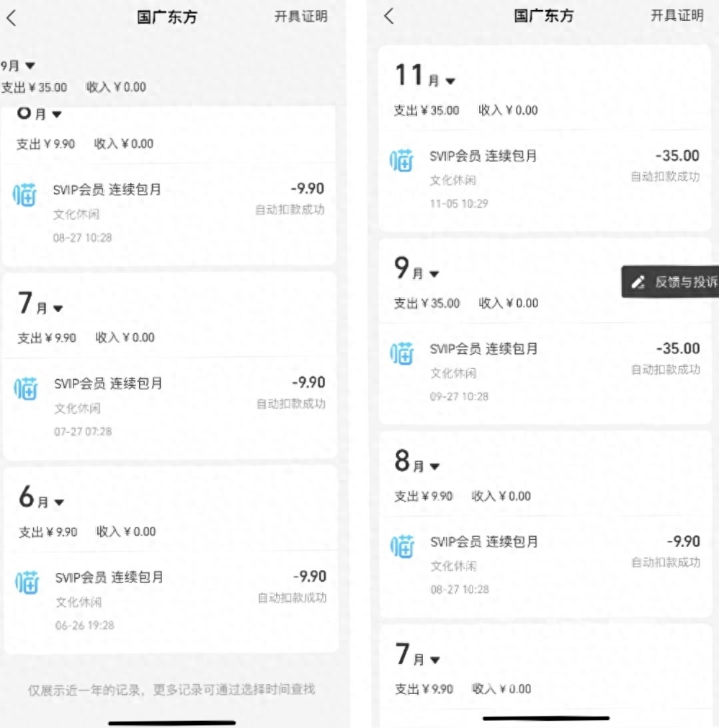Screen dimensions: 719x728
Task: Open the small 9月 filter atop the left screen
Action: (x=30, y=66)
